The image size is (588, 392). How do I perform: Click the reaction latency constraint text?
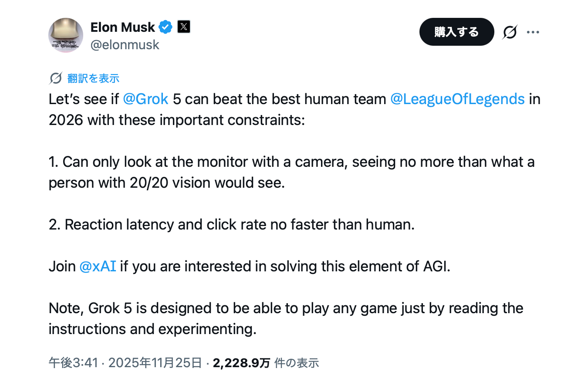(232, 225)
